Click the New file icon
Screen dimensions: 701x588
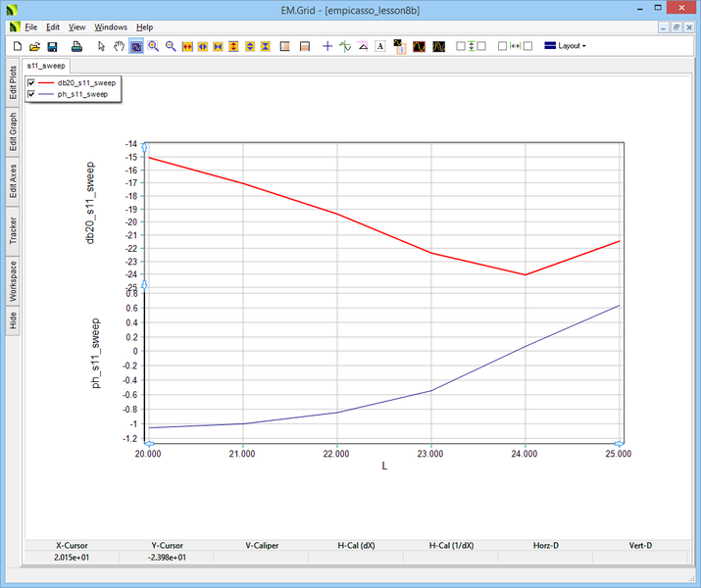pos(18,46)
